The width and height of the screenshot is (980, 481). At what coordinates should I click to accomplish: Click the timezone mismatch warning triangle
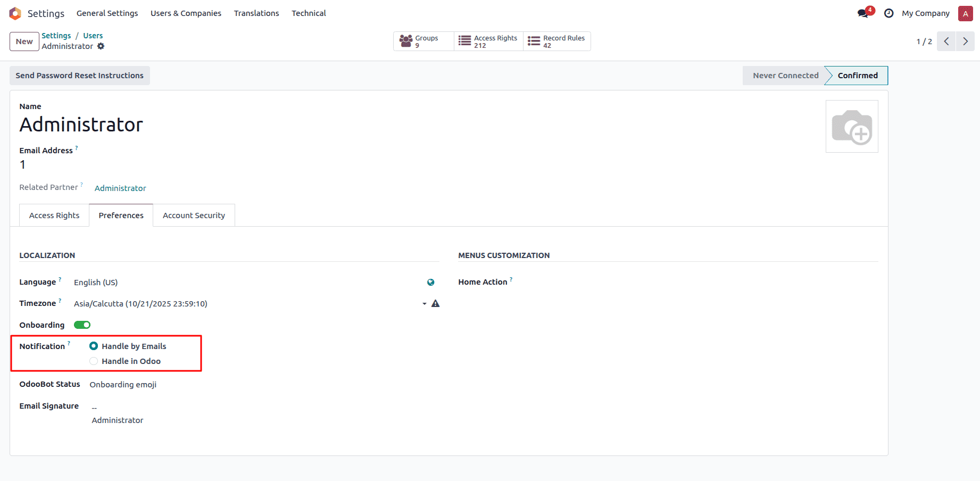tap(435, 303)
